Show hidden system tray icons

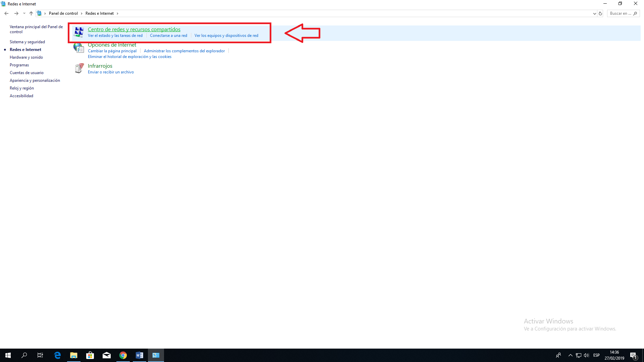[570, 355]
